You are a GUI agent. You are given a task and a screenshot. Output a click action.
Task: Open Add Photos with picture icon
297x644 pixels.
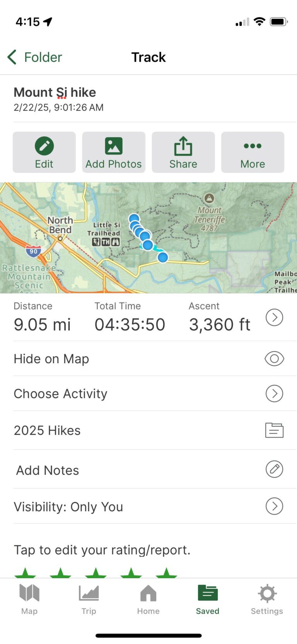pyautogui.click(x=114, y=152)
